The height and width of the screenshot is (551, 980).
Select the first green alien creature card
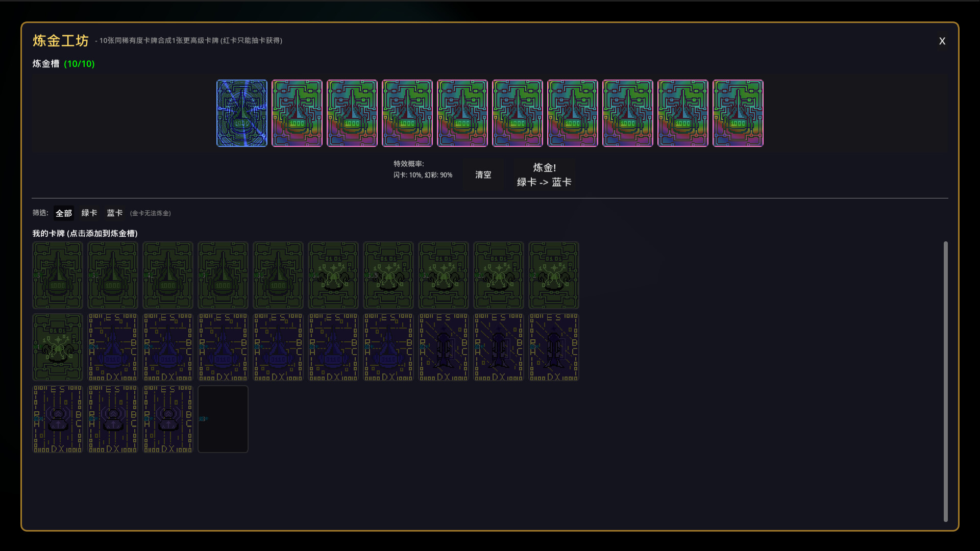(333, 275)
